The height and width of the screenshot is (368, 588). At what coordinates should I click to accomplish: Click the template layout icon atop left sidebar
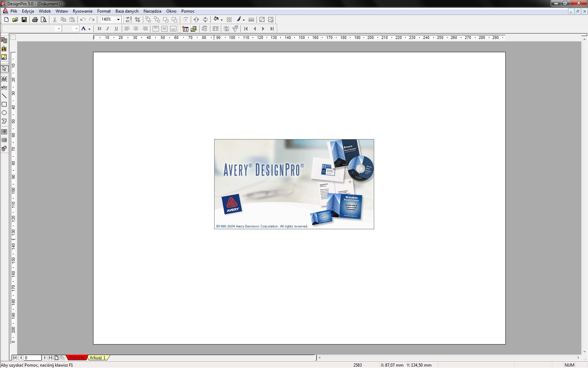tap(4, 40)
